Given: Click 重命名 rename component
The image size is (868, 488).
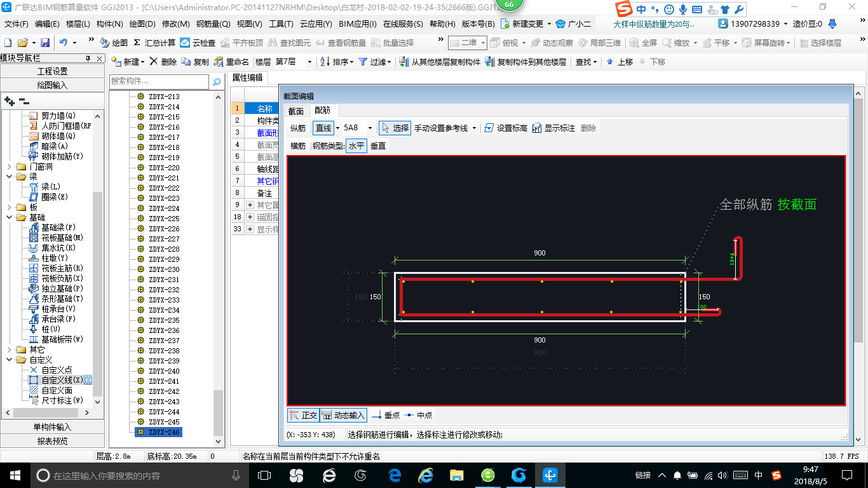Looking at the screenshot, I should coord(232,62).
